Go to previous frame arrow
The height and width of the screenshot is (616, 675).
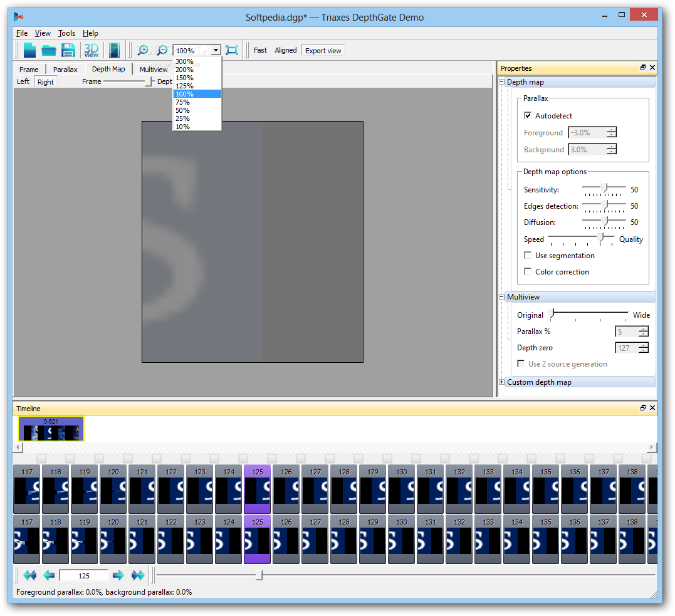pos(49,575)
